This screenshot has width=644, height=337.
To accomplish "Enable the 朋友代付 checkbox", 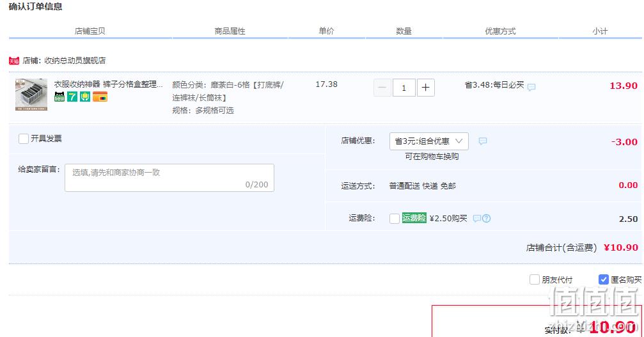I will [535, 279].
